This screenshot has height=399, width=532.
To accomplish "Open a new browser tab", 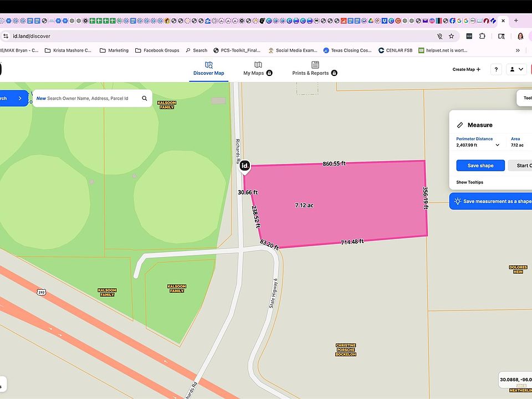I will point(516,21).
